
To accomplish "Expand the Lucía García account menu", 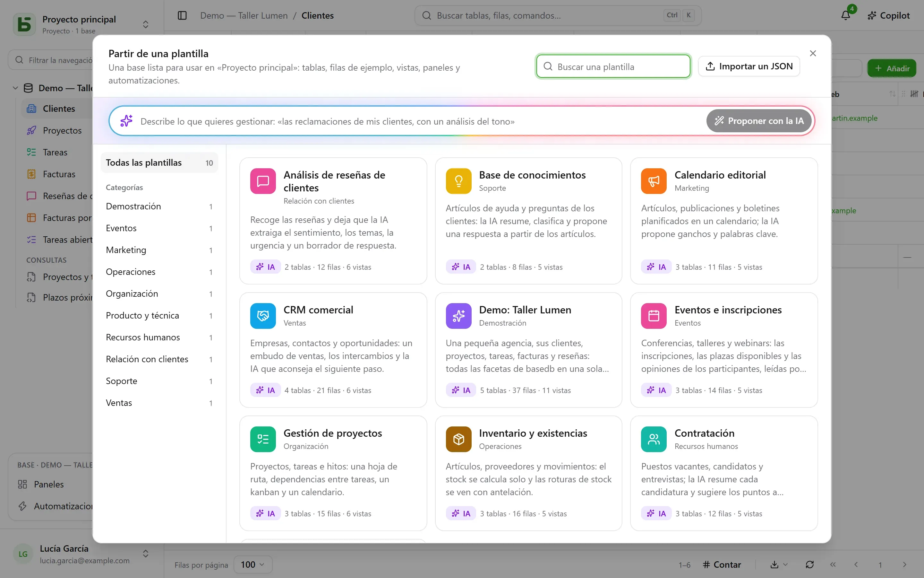I will 82,554.
